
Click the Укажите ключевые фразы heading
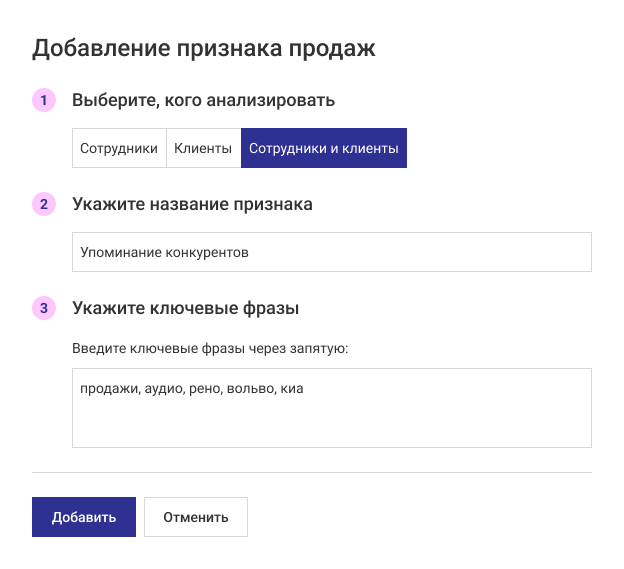[186, 308]
